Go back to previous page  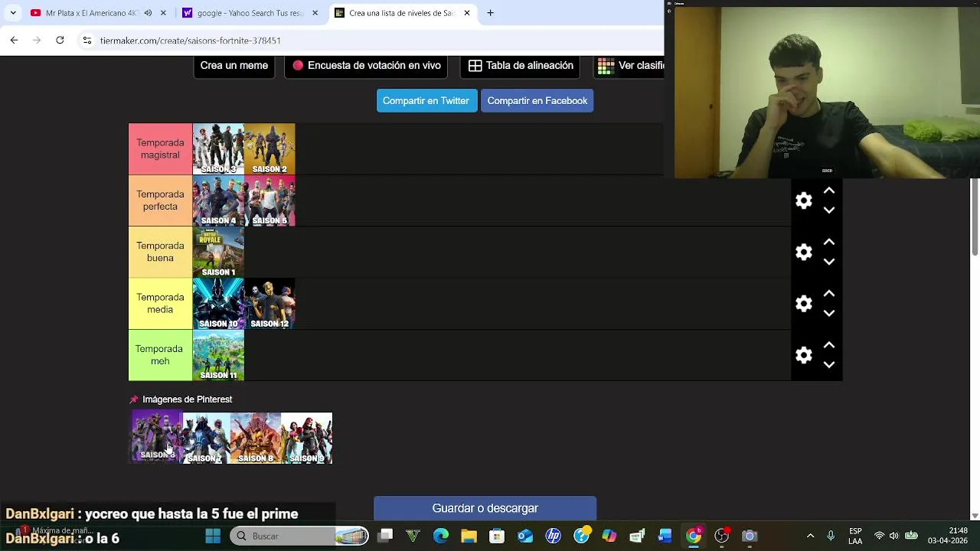(x=14, y=41)
